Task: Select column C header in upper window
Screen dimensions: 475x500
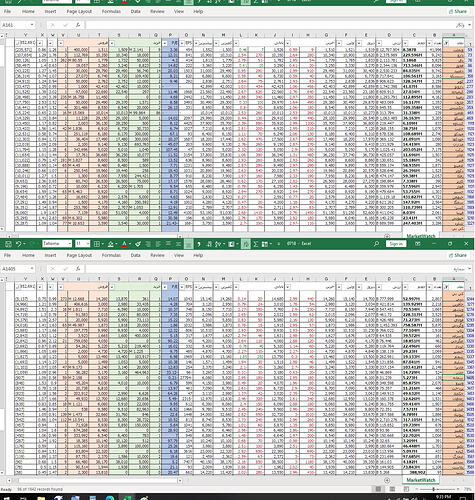Action: coord(414,35)
